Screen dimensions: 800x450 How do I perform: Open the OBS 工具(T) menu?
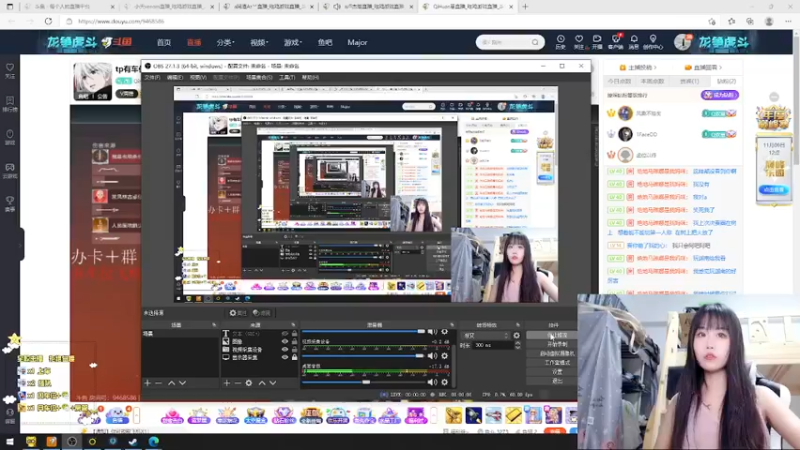pos(287,78)
